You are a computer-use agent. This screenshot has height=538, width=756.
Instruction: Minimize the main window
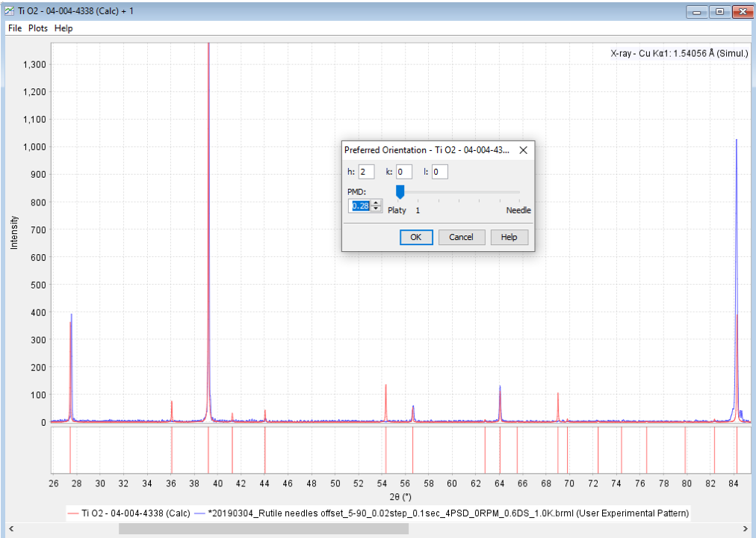coord(697,11)
